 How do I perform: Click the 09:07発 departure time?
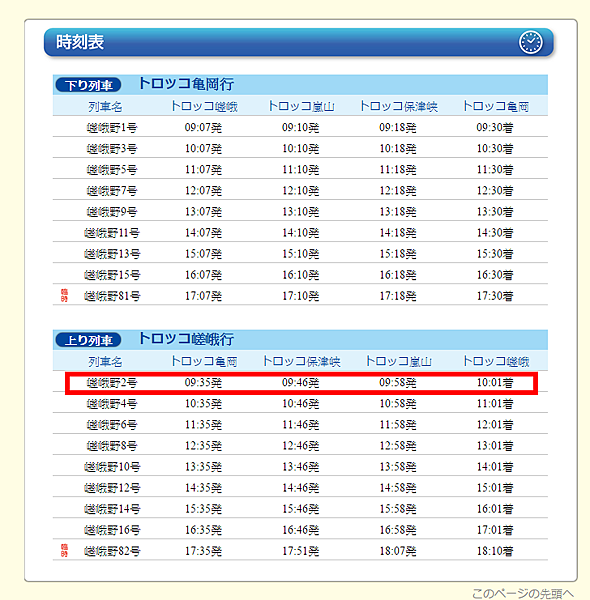[204, 127]
